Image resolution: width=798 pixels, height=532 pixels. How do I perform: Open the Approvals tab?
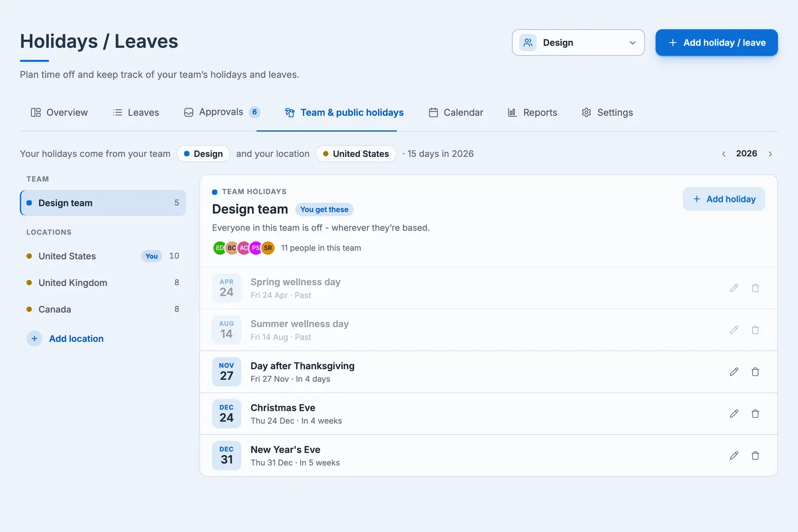point(222,112)
